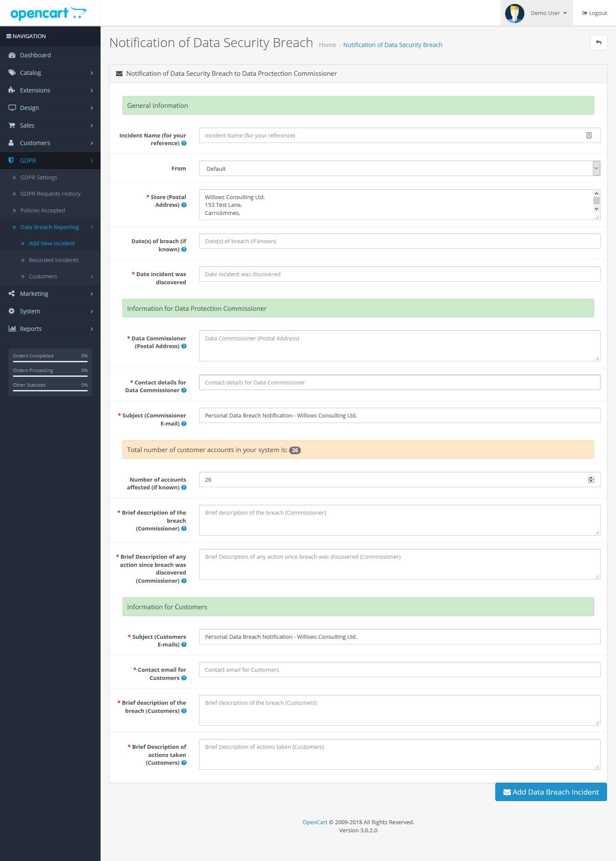Click the navigation hamburger icon
This screenshot has height=861, width=616.
[x=9, y=36]
